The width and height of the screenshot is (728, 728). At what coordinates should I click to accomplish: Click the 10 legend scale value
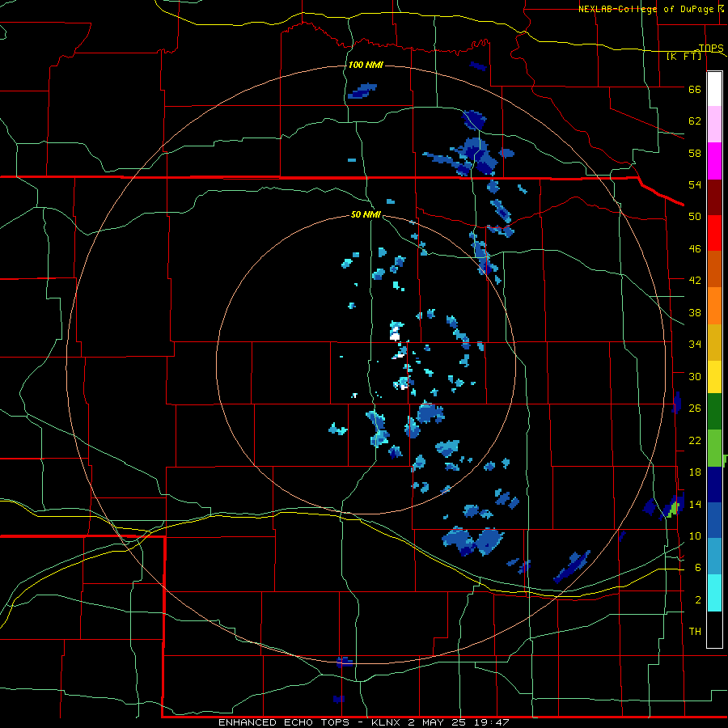coord(695,535)
